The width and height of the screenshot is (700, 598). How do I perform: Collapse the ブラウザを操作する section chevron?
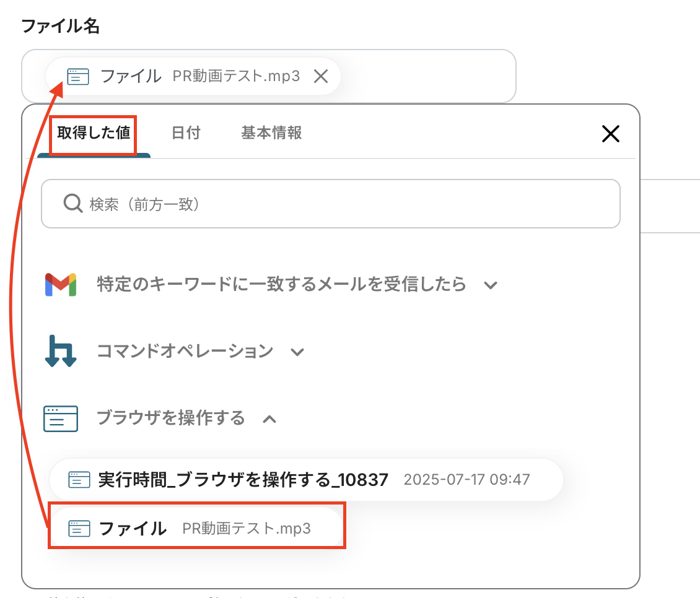[269, 419]
